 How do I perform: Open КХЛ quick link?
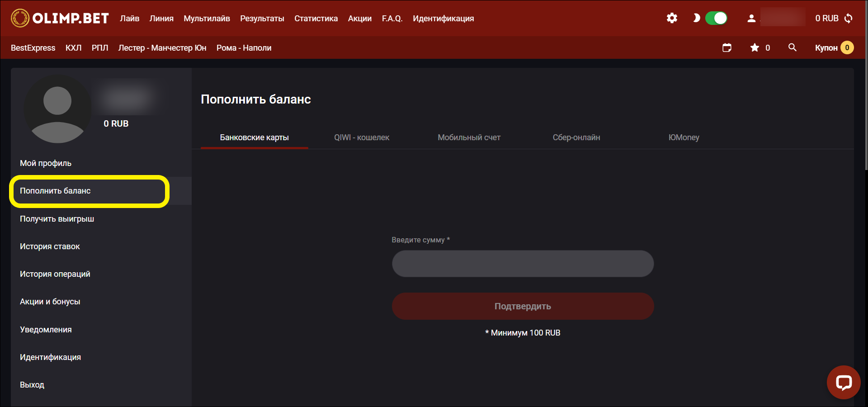[x=73, y=48]
